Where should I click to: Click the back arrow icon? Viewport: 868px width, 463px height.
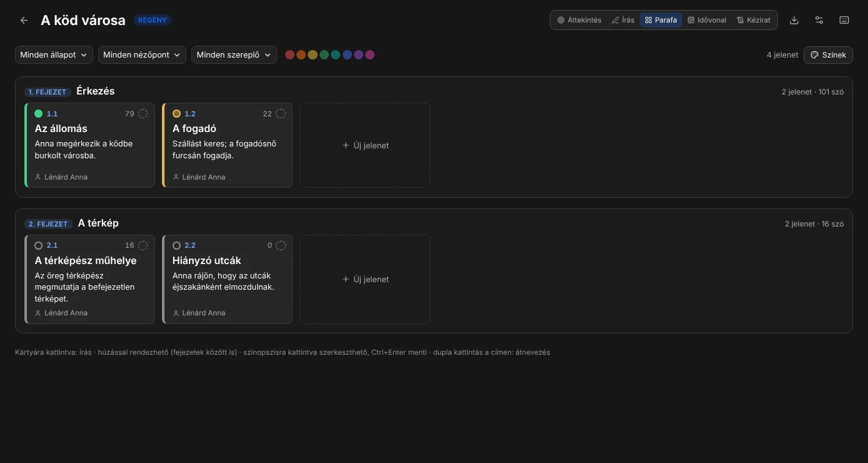pyautogui.click(x=24, y=20)
